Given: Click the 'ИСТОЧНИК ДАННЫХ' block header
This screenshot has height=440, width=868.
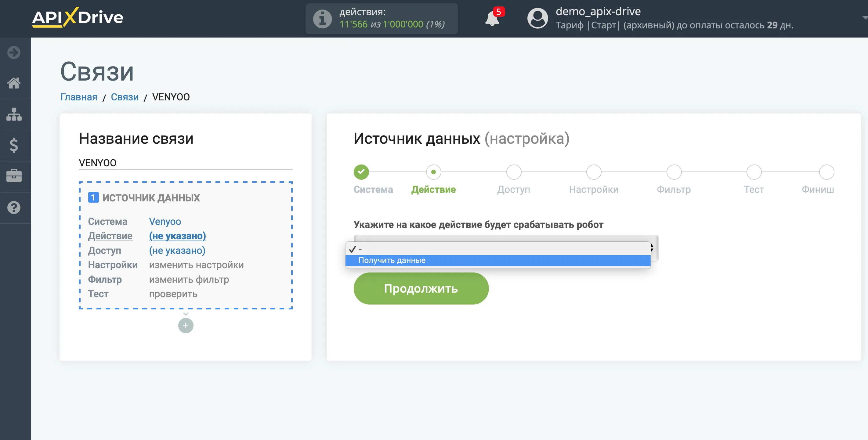Looking at the screenshot, I should [x=151, y=197].
